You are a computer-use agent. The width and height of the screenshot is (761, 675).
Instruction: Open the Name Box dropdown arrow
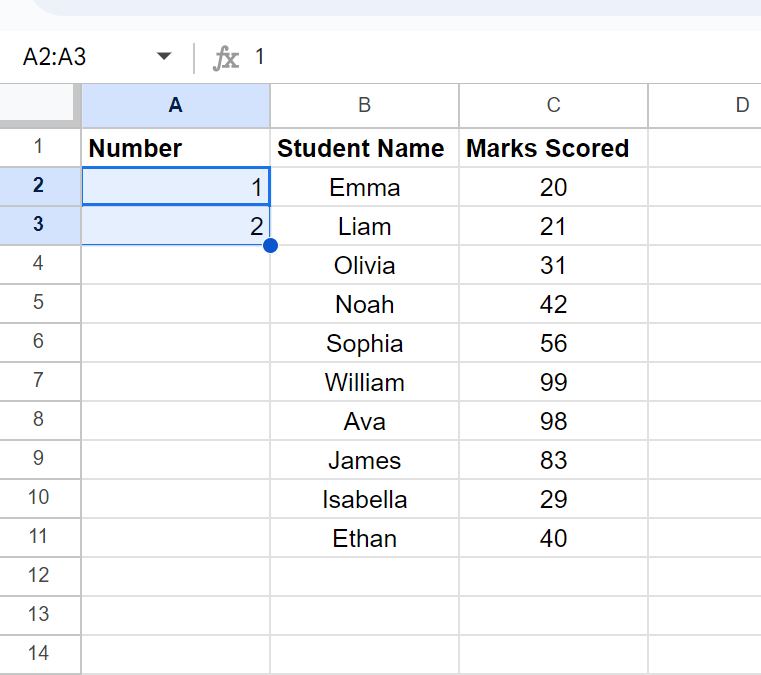165,57
